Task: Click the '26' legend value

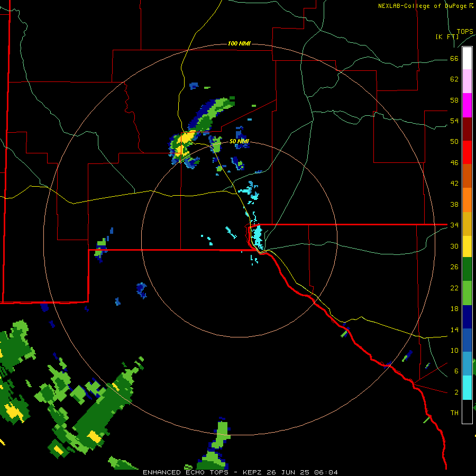Action: [454, 267]
